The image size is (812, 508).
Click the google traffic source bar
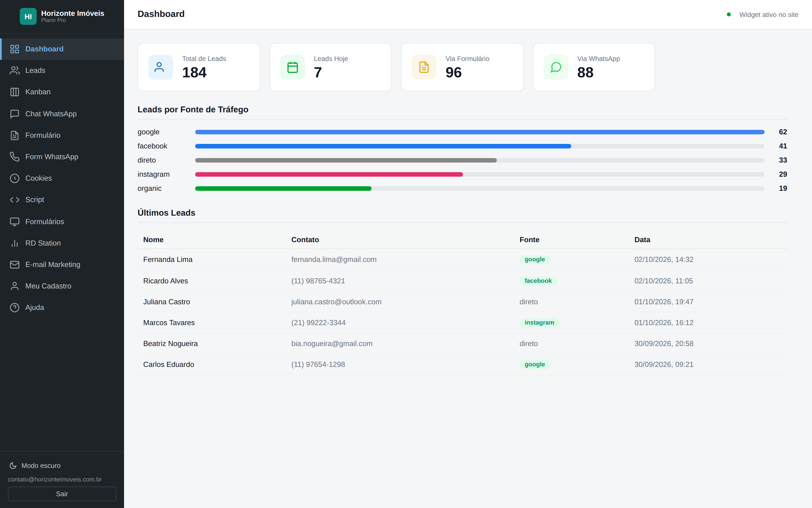(x=480, y=132)
